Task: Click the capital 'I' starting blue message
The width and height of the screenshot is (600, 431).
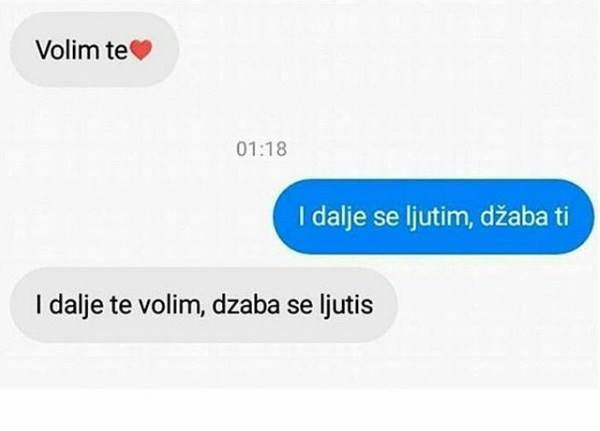Action: (302, 216)
